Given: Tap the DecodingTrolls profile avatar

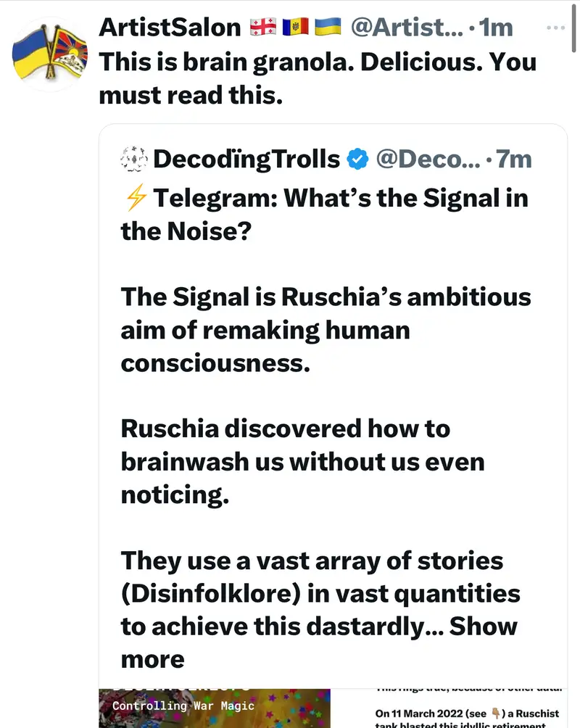Looking at the screenshot, I should [x=134, y=159].
